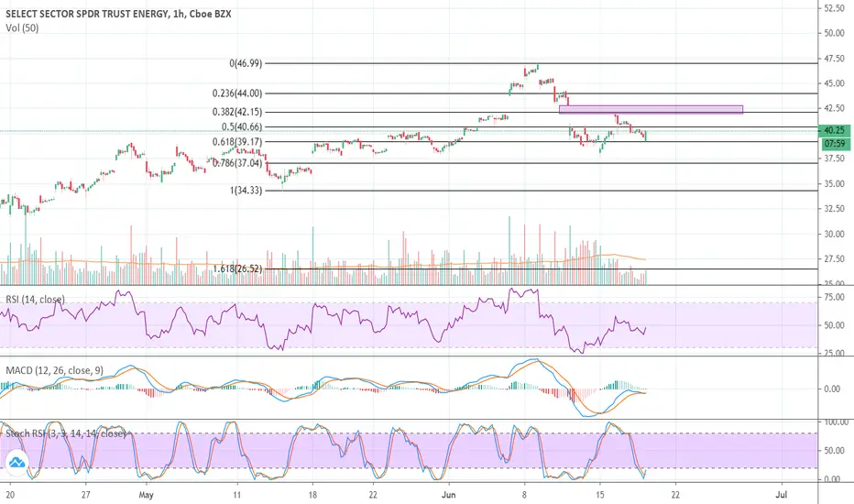Viewport: 854px width, 504px height.
Task: Click the 27.50 price axis label
Action: (835, 258)
